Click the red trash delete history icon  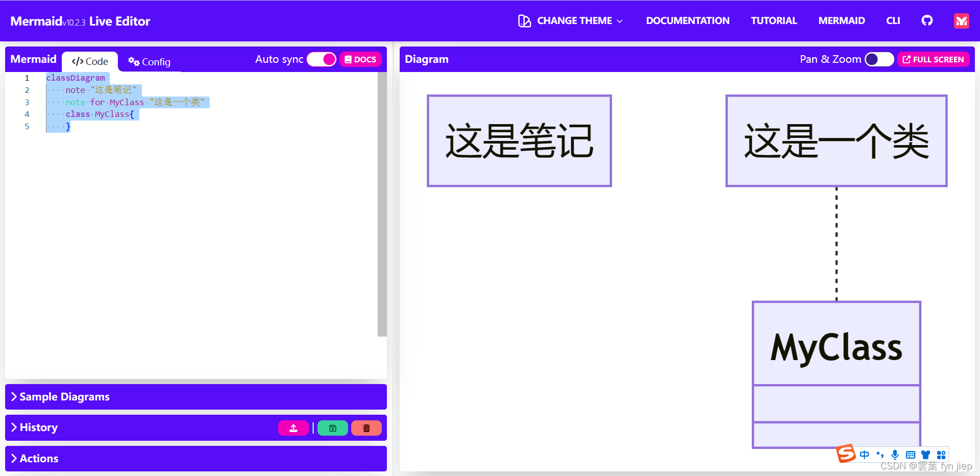(366, 428)
